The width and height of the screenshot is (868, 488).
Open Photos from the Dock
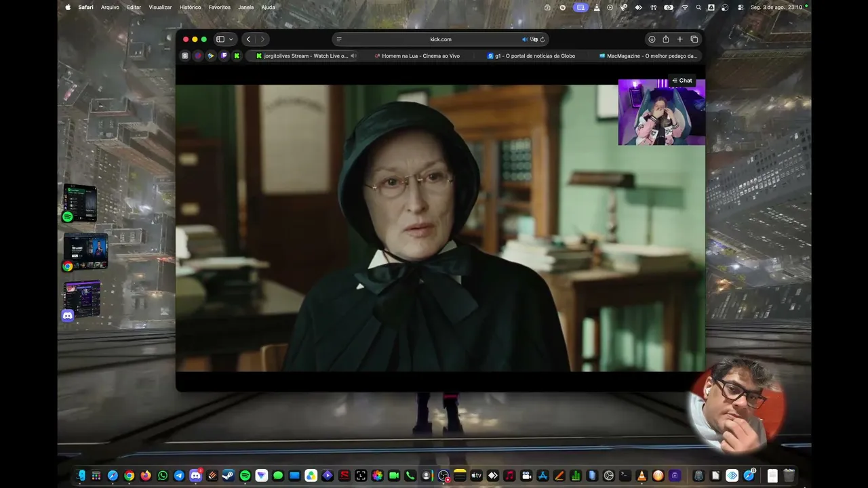tap(377, 476)
